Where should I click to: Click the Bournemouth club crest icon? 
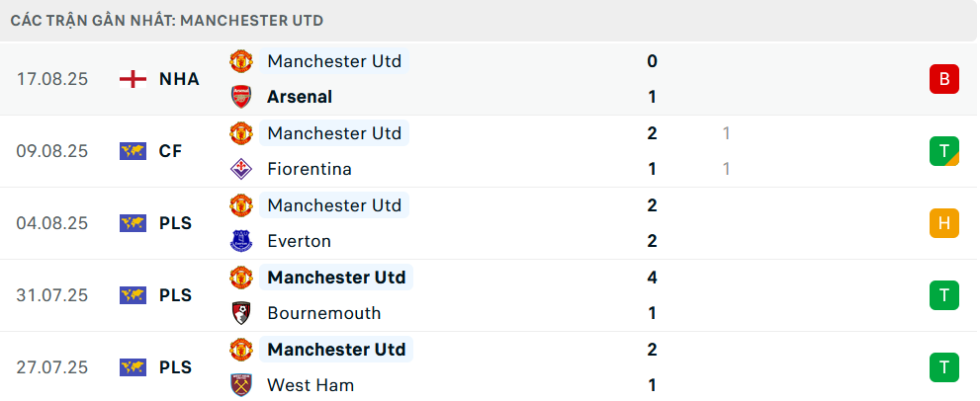pyautogui.click(x=241, y=313)
